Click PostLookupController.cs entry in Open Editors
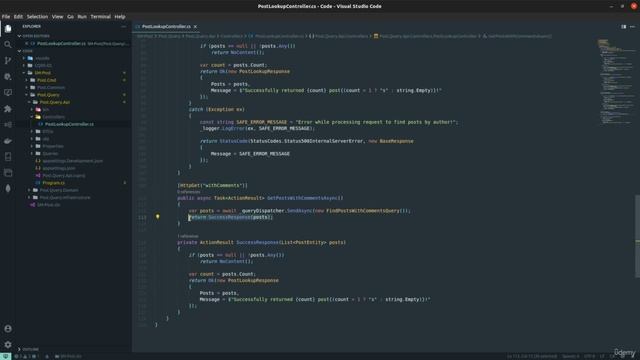 [61, 43]
